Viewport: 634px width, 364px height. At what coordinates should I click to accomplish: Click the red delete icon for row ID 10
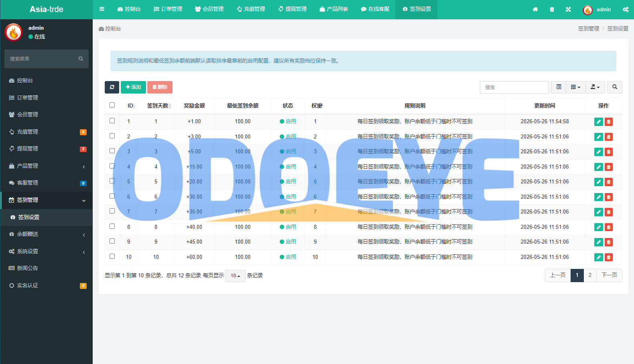609,257
